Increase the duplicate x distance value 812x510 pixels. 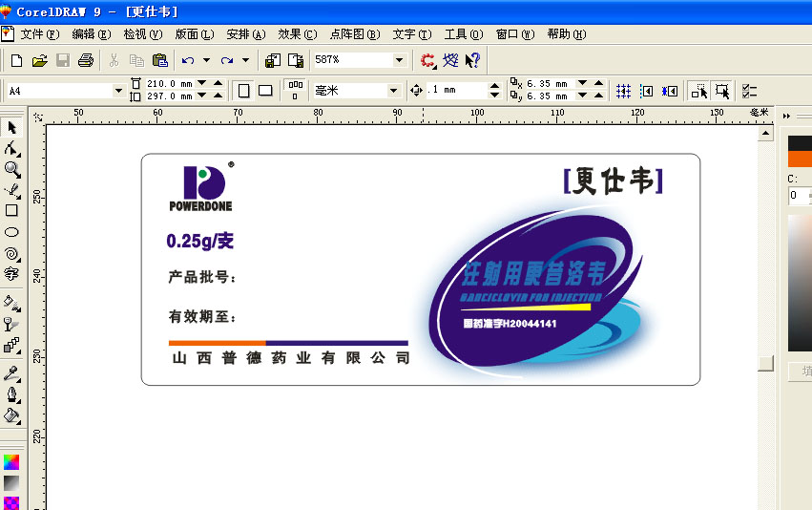click(x=599, y=83)
